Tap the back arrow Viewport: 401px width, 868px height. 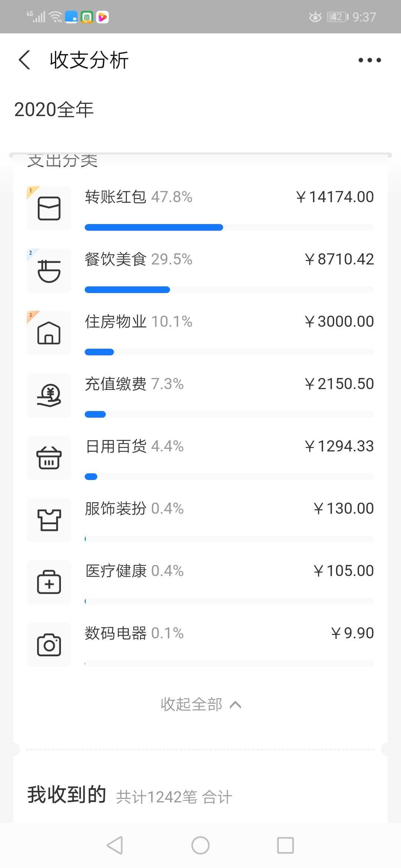pyautogui.click(x=25, y=60)
